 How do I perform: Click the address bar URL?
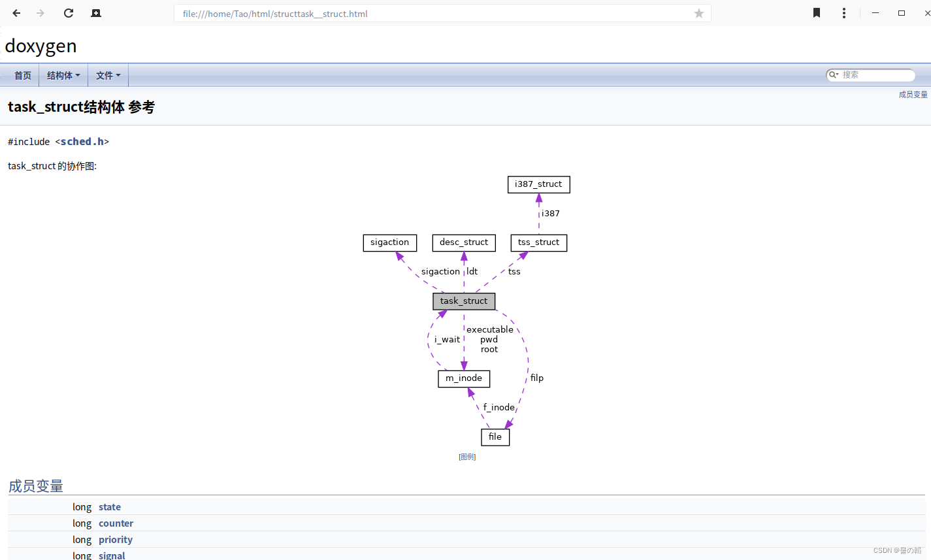pyautogui.click(x=275, y=14)
